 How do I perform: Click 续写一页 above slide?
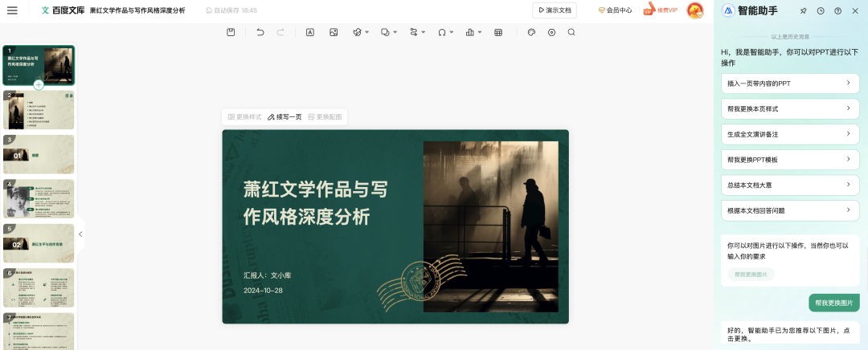[x=285, y=117]
